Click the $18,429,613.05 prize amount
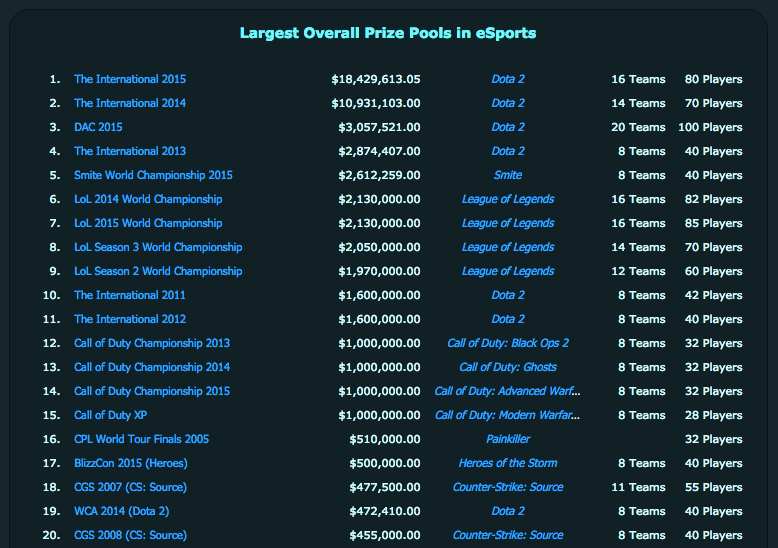778x548 pixels. click(375, 79)
